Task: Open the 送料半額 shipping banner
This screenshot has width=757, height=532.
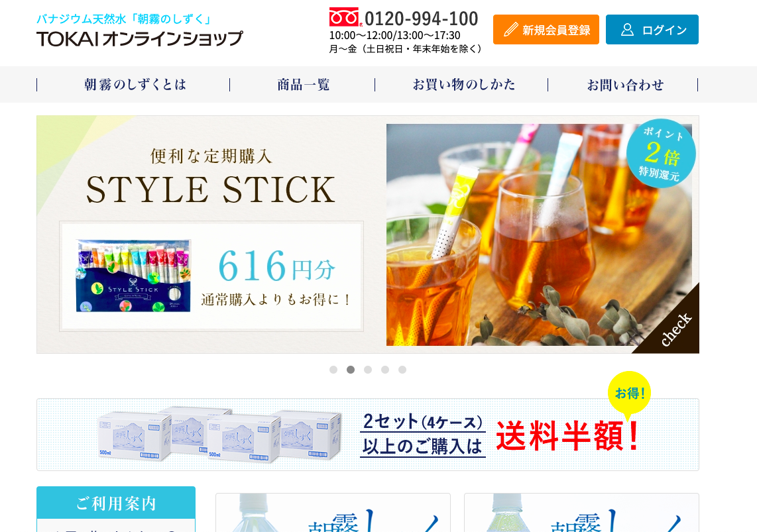Action: click(368, 435)
